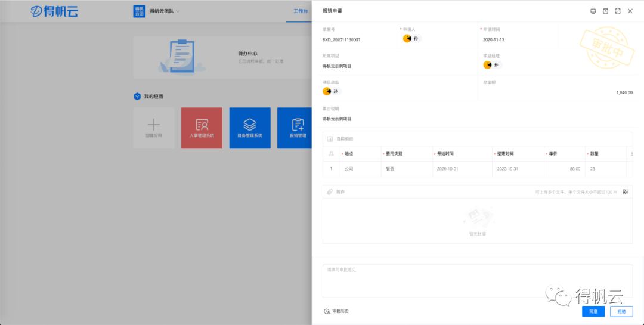Click the unit price cell 80.00
Viewport: 644px width, 325px height.
(565, 169)
